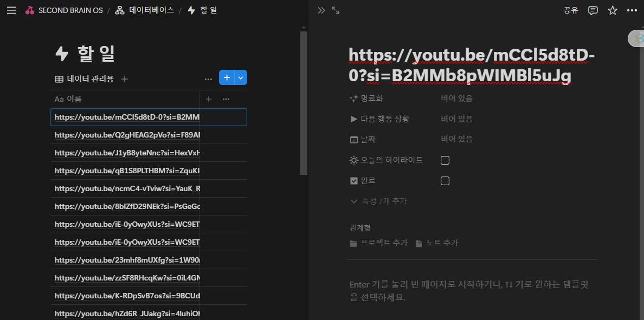Viewport: 644px width, 320px height.
Task: Open table header three-dots property menu
Action: pos(226,99)
